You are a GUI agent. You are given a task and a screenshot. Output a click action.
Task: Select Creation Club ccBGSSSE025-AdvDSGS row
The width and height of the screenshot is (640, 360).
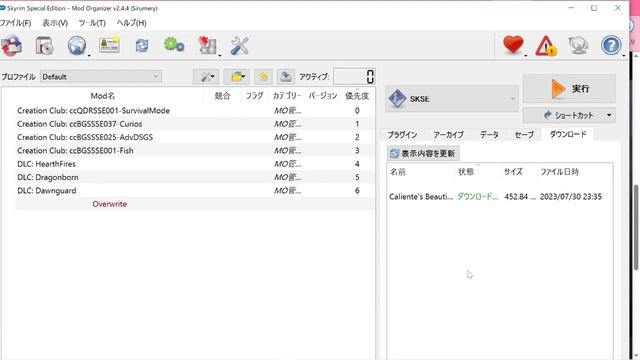195,137
